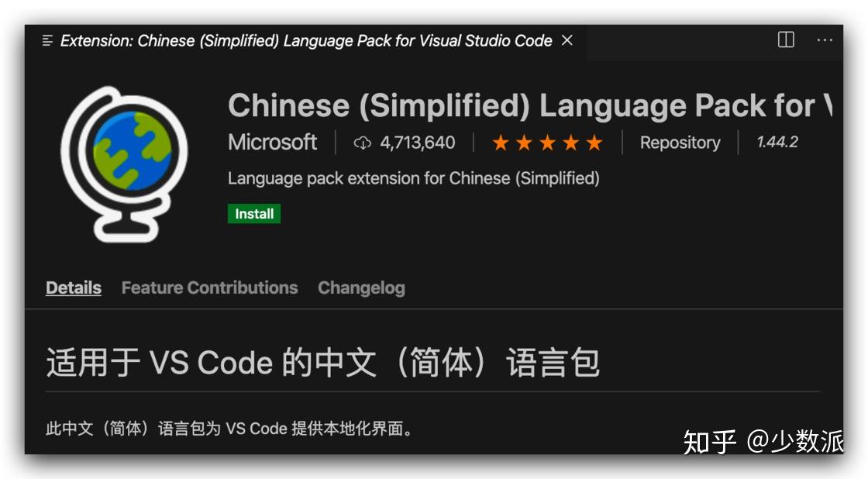Click the Chinese Language Pack globe extension icon
The width and height of the screenshot is (868, 479).
point(129,161)
